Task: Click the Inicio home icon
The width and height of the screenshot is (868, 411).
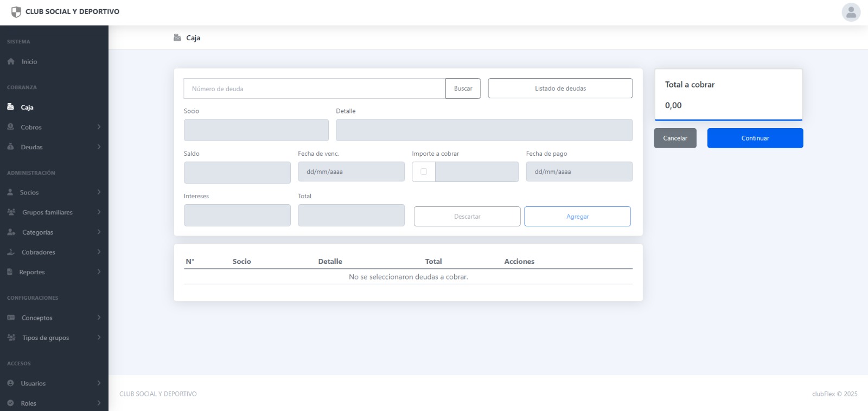Action: (x=11, y=61)
